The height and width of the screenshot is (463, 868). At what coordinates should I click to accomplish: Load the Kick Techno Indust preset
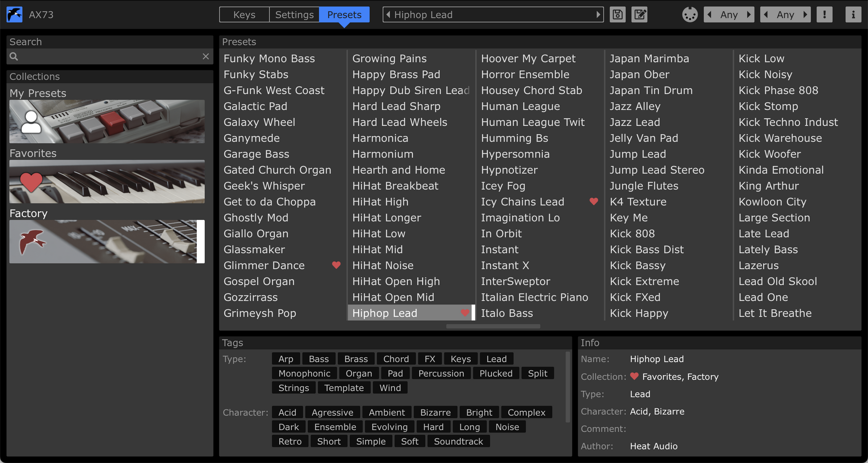pyautogui.click(x=788, y=122)
